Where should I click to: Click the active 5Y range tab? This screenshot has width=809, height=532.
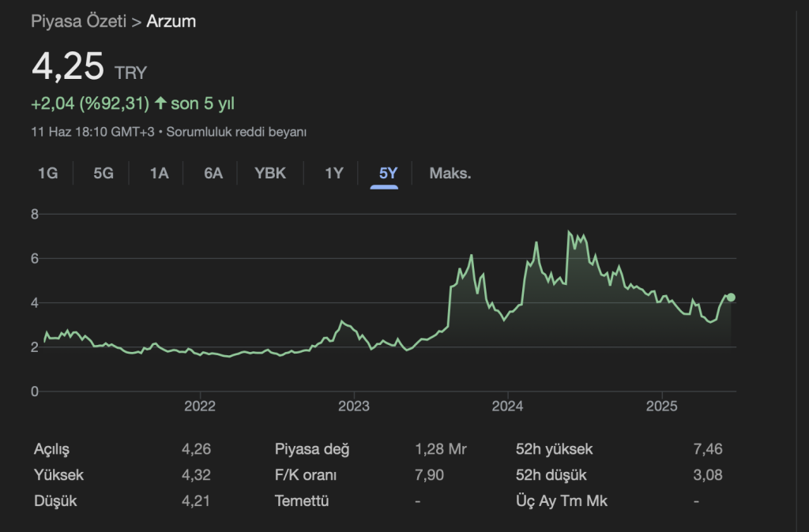coord(388,174)
